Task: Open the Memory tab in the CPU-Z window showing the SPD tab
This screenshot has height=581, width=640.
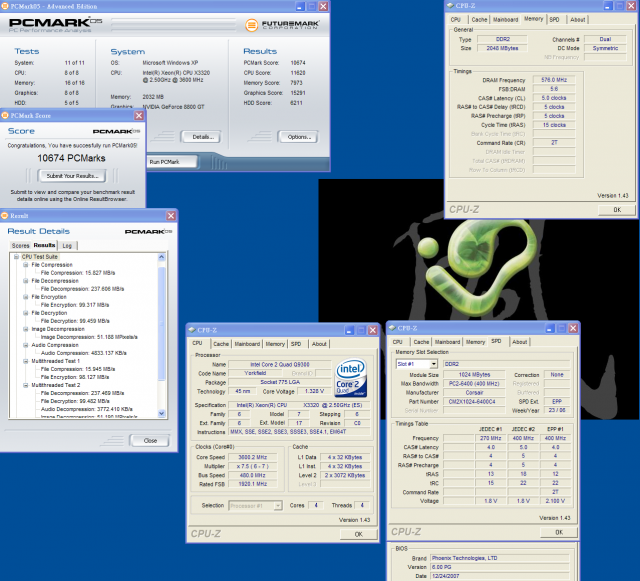Action: tap(476, 342)
